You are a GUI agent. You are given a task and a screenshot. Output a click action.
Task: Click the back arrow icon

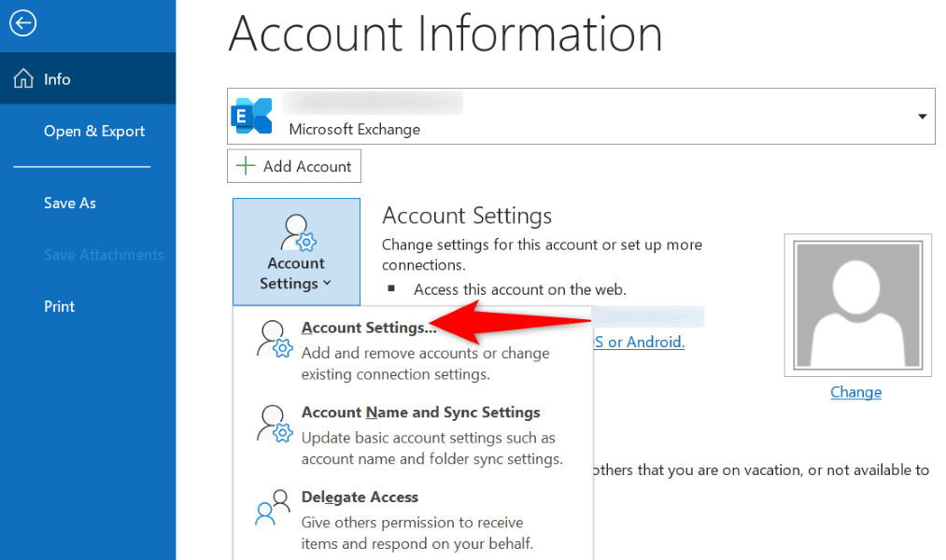pyautogui.click(x=22, y=22)
